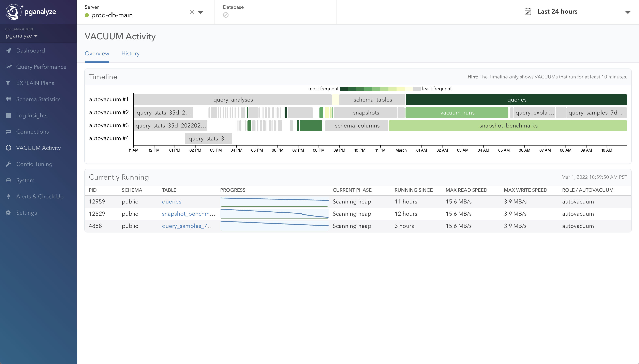Screen dimensions: 639x364
Task: Open the snapshot_benchmarks table link
Action: [188, 214]
